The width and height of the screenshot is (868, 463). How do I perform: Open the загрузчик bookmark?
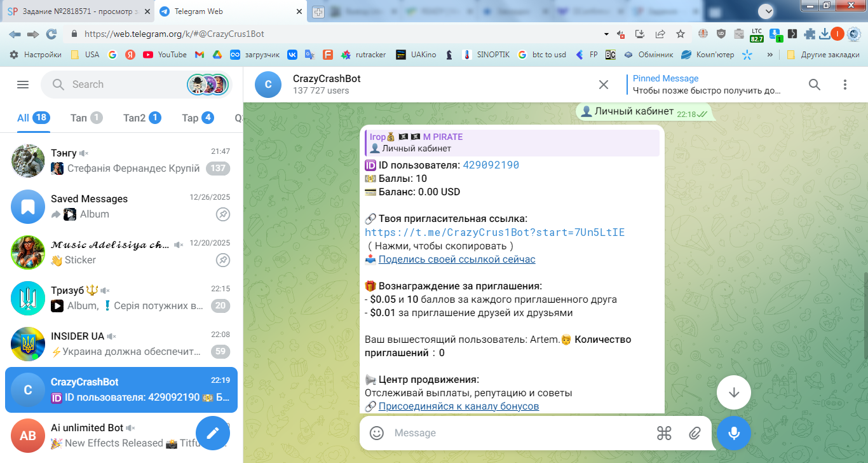pos(254,55)
